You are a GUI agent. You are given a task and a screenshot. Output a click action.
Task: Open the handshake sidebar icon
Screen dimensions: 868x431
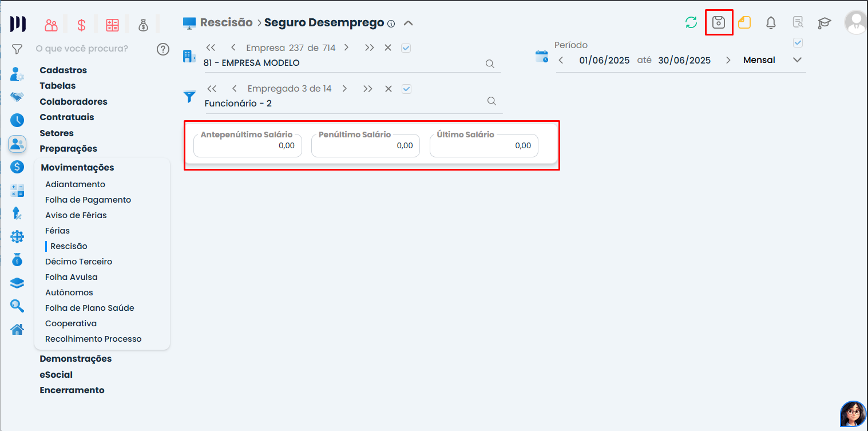point(17,97)
